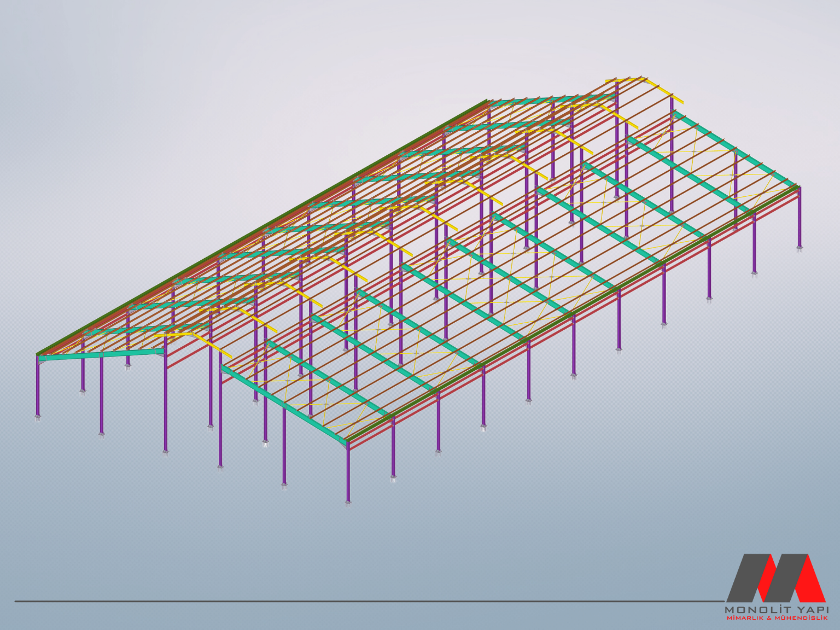The width and height of the screenshot is (840, 630).
Task: Select the horizontal teal beam on the left gable end
Action: click(x=102, y=355)
